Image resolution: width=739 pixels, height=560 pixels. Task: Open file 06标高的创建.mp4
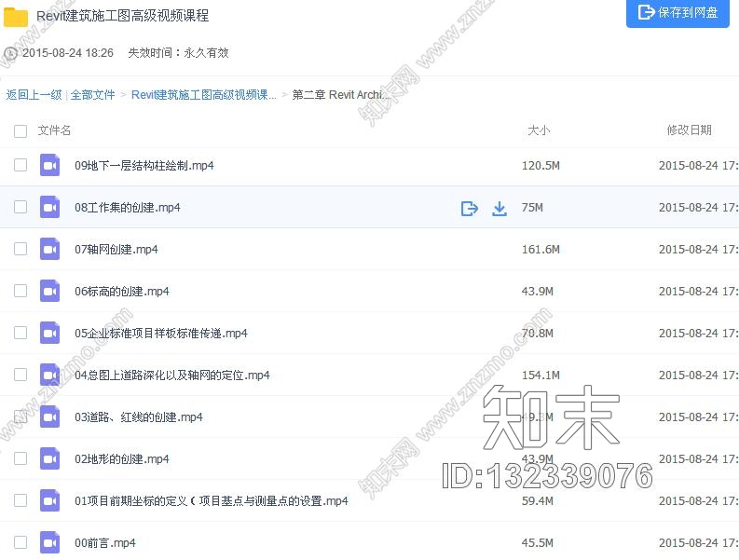[x=122, y=292]
